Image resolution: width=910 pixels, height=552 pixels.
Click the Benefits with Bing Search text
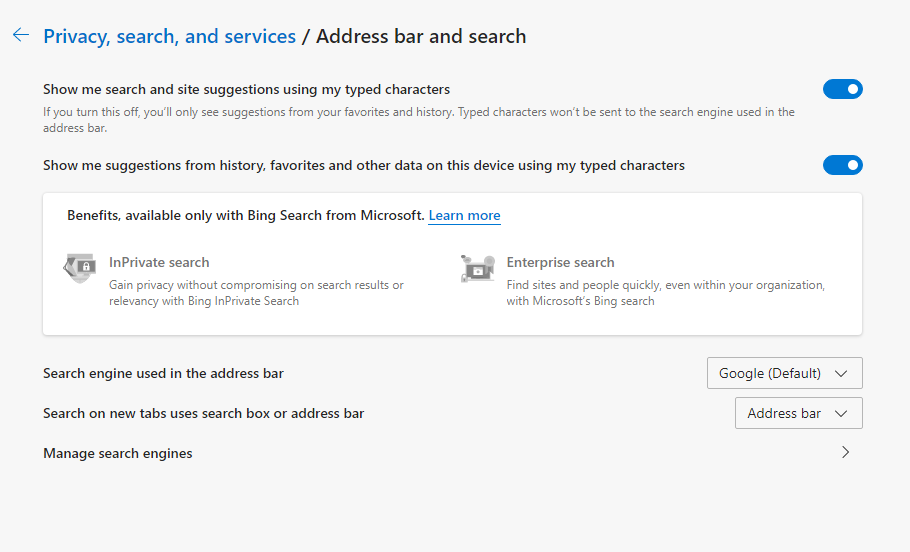point(245,216)
